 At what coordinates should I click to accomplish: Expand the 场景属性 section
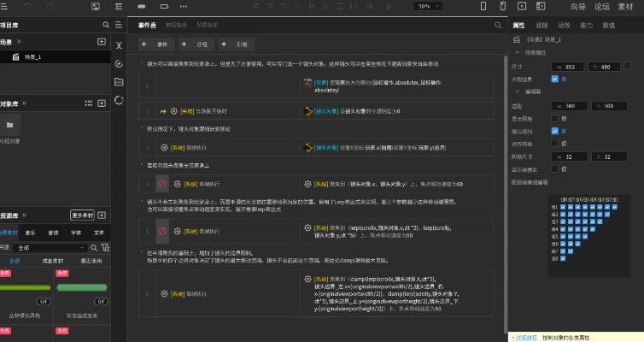516,52
